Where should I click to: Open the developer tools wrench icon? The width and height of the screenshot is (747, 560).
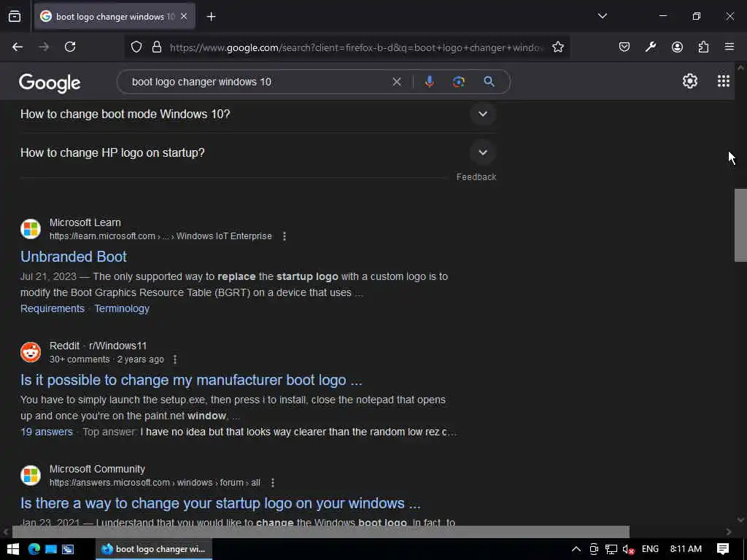[650, 47]
